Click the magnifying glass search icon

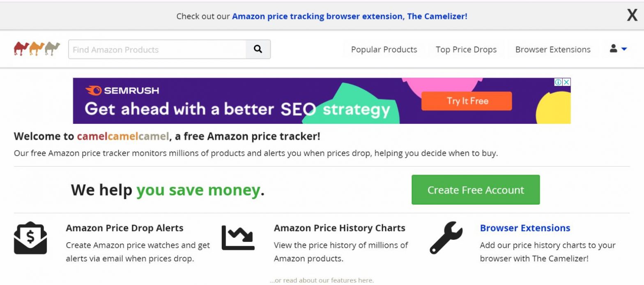click(x=258, y=49)
